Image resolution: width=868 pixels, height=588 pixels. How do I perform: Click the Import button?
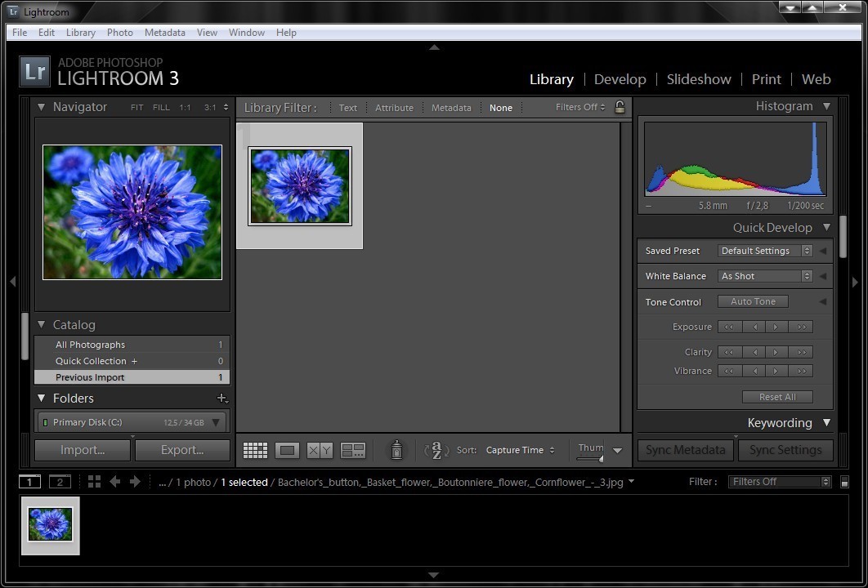coord(83,450)
